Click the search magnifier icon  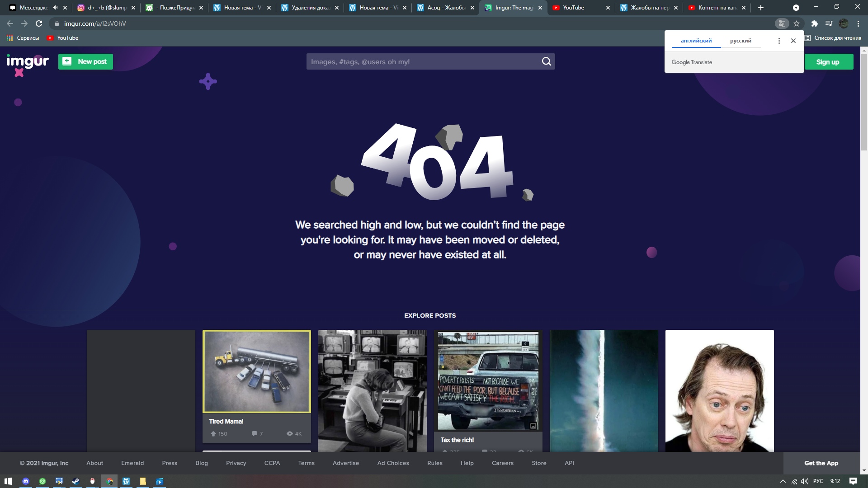coord(546,61)
